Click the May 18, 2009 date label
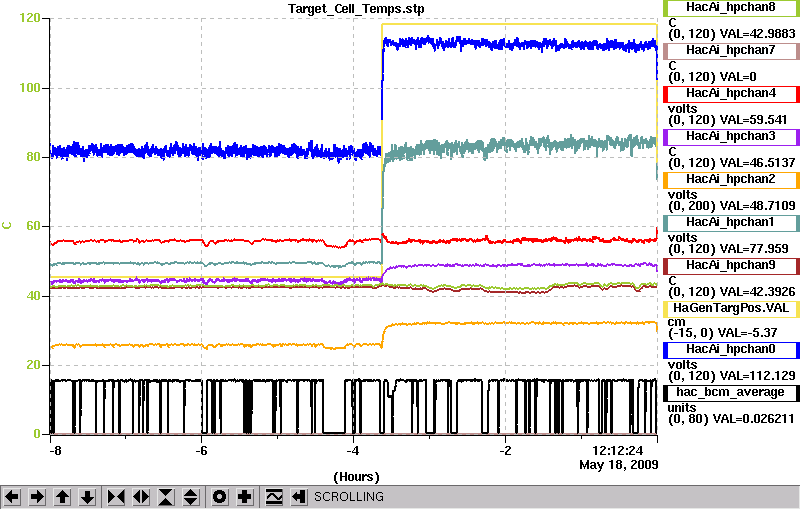Image resolution: width=800 pixels, height=509 pixels. (x=618, y=465)
